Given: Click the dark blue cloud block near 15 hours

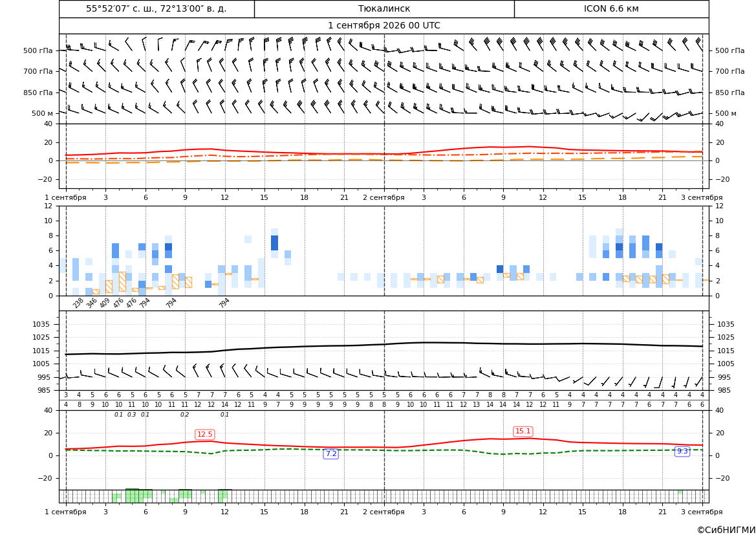Looking at the screenshot, I should click(274, 243).
